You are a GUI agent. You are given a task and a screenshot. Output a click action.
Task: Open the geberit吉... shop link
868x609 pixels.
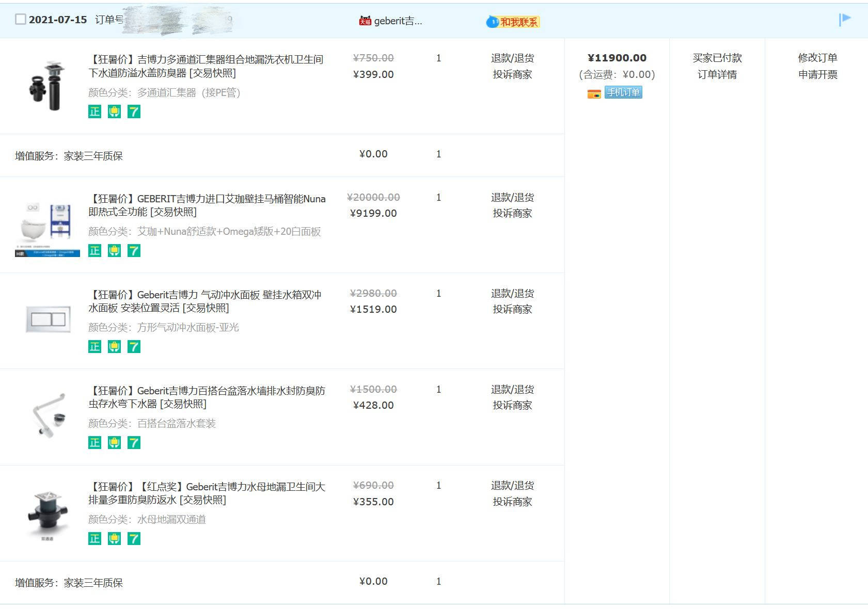[398, 21]
